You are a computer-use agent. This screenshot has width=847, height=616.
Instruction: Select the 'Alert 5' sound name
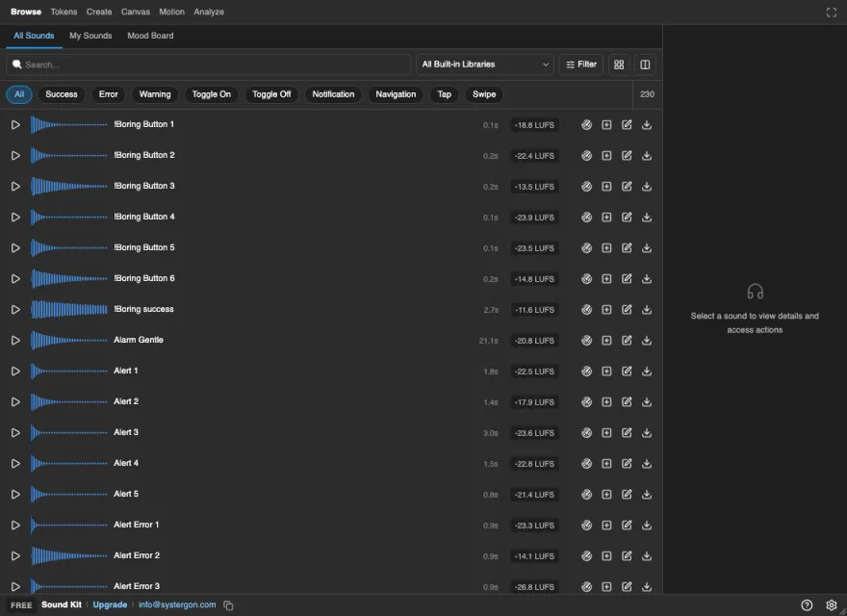[x=126, y=495]
